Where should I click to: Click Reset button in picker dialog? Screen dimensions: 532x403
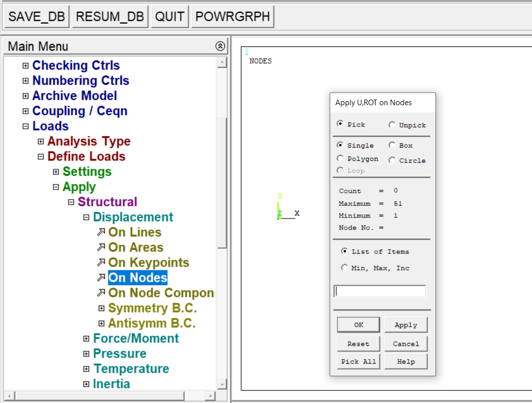359,344
